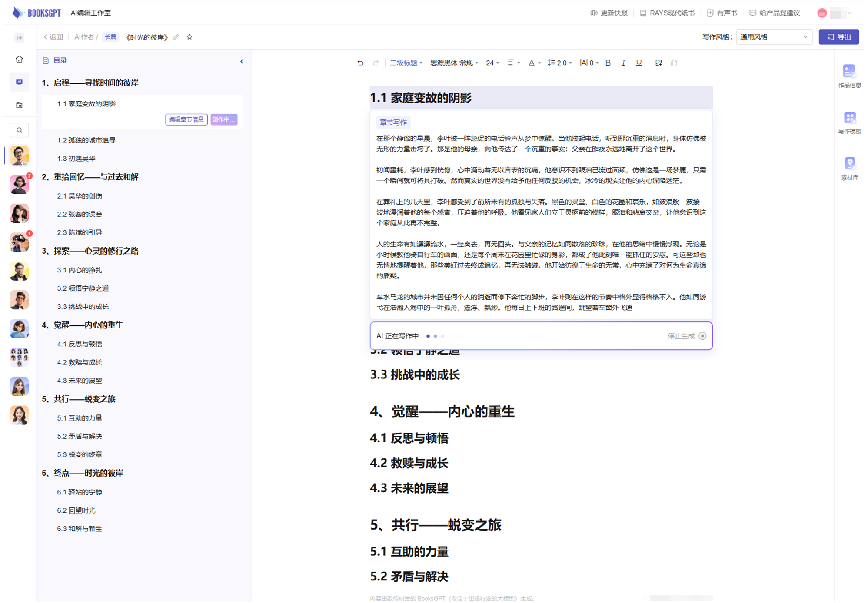Image resolution: width=868 pixels, height=603 pixels.
Task: Toggle bold formatting
Action: 608,63
